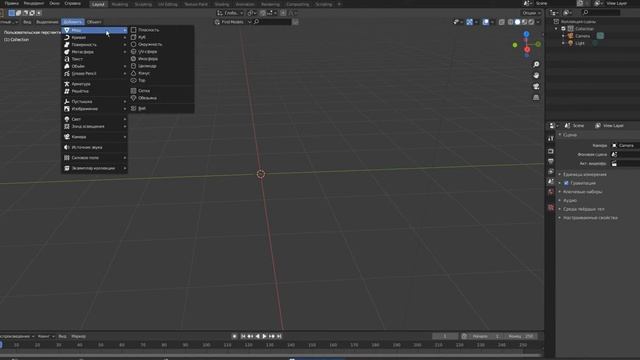Viewport: 640px width, 360px height.
Task: Click the zoom magnifier viewport icon
Action: (536, 65)
